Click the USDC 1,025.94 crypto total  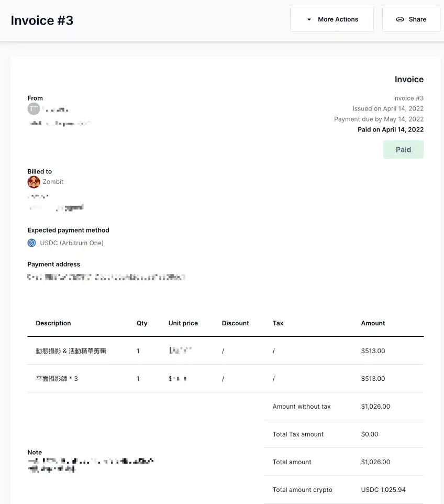click(x=383, y=489)
